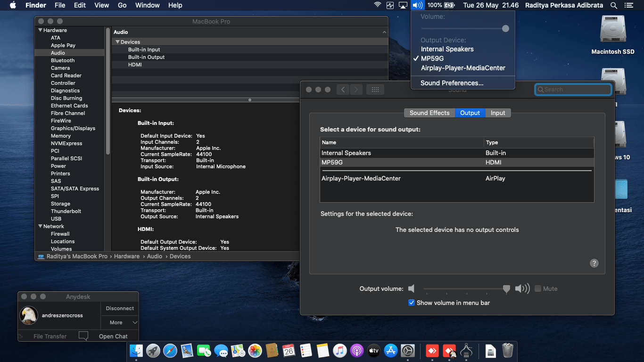The image size is (644, 362).
Task: Click Disconnect in Anydesk window
Action: tap(120, 308)
